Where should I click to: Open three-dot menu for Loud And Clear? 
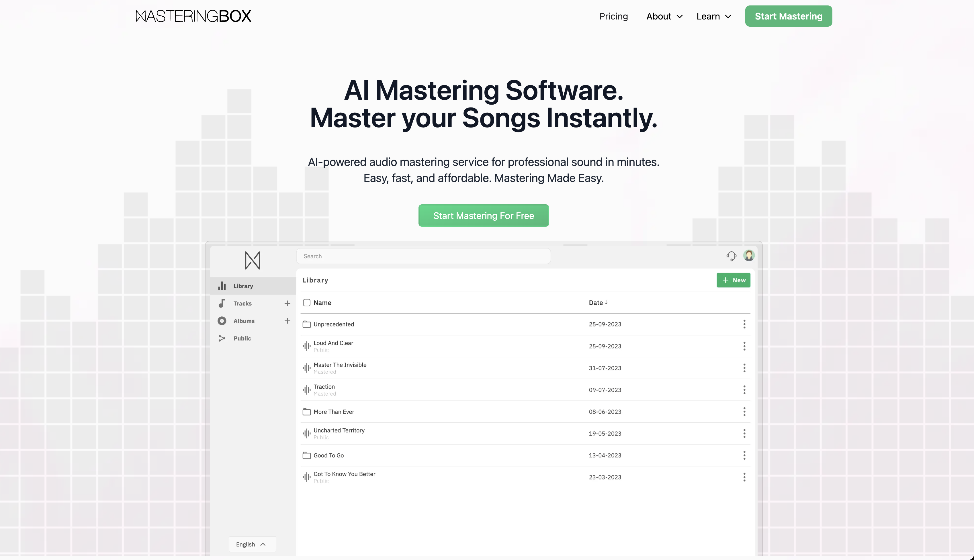744,346
